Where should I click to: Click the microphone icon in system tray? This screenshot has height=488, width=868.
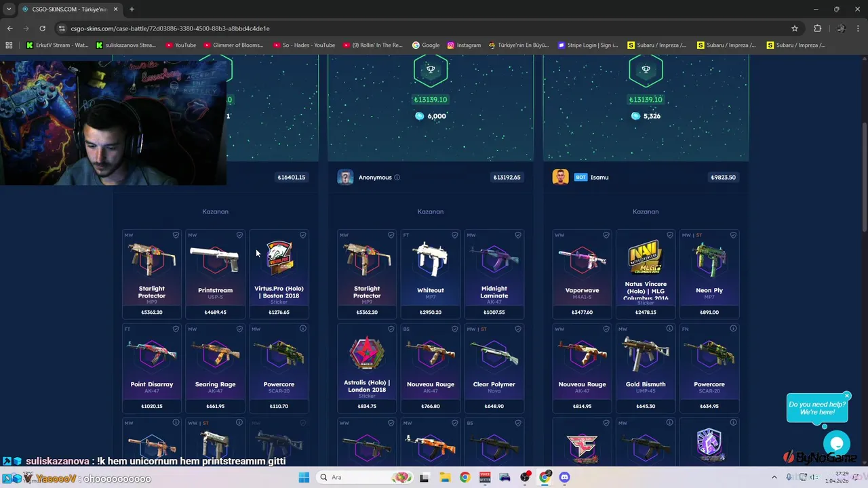(789, 477)
